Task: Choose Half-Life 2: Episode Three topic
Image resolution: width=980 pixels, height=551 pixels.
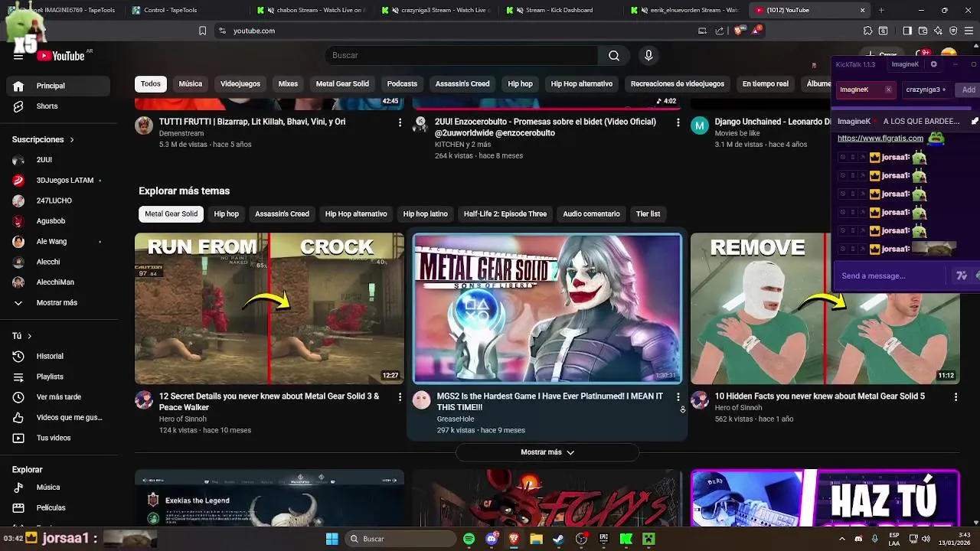Action: point(505,214)
